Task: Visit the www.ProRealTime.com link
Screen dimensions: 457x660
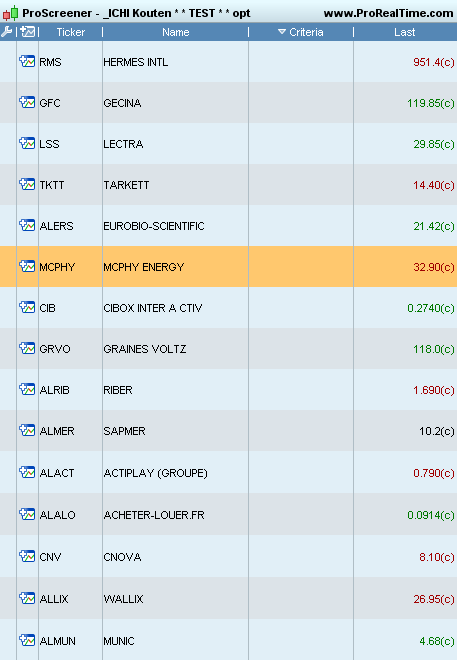Action: [x=388, y=13]
